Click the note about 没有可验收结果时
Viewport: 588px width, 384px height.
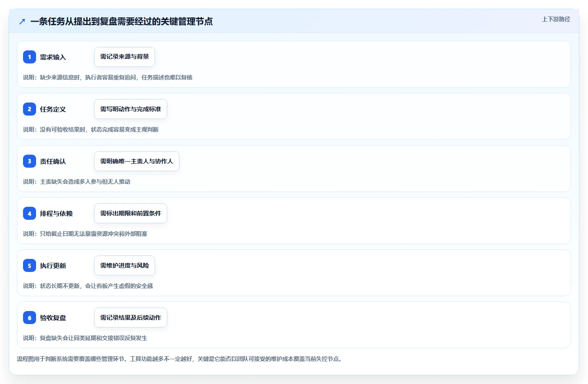pyautogui.click(x=91, y=129)
